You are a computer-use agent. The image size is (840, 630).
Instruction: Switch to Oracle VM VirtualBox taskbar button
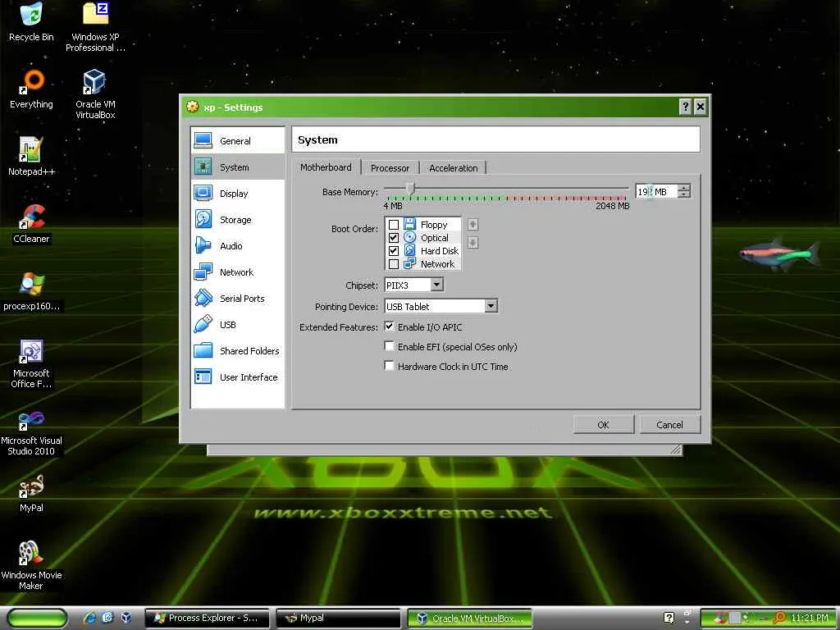tap(470, 619)
